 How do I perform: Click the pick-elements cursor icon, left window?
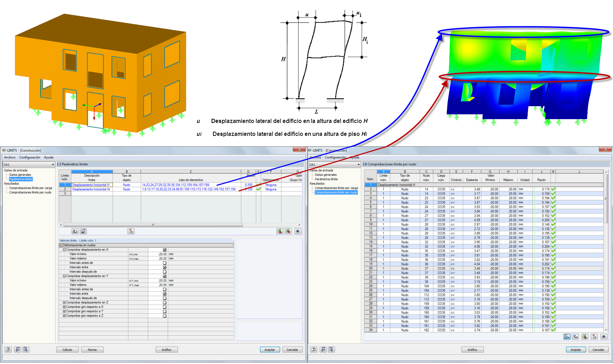click(x=131, y=231)
